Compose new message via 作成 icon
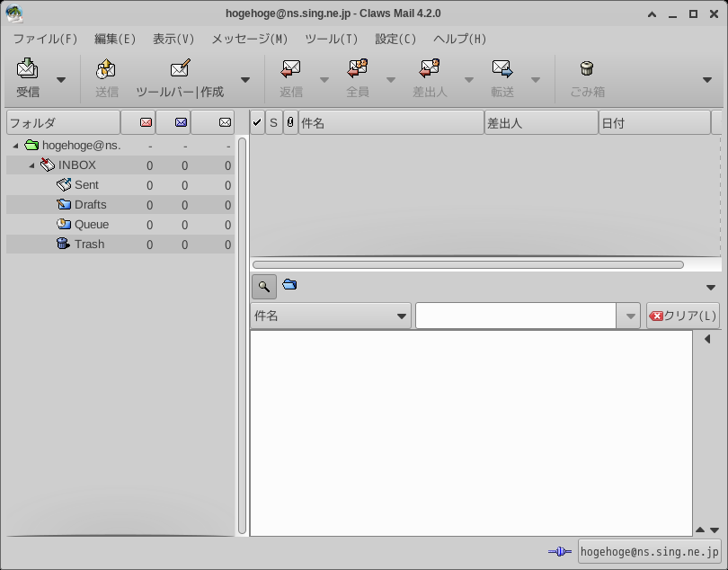Screen dimensions: 728x570 tap(180, 68)
